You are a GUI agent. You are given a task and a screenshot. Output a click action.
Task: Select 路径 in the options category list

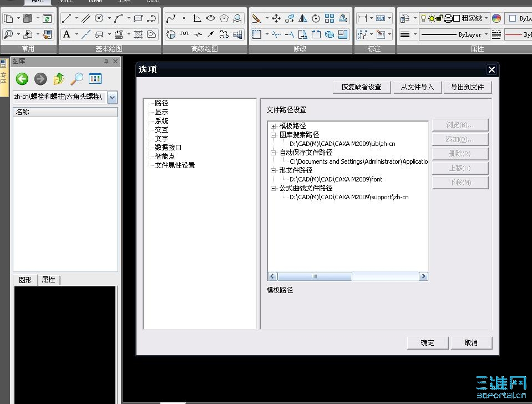161,103
